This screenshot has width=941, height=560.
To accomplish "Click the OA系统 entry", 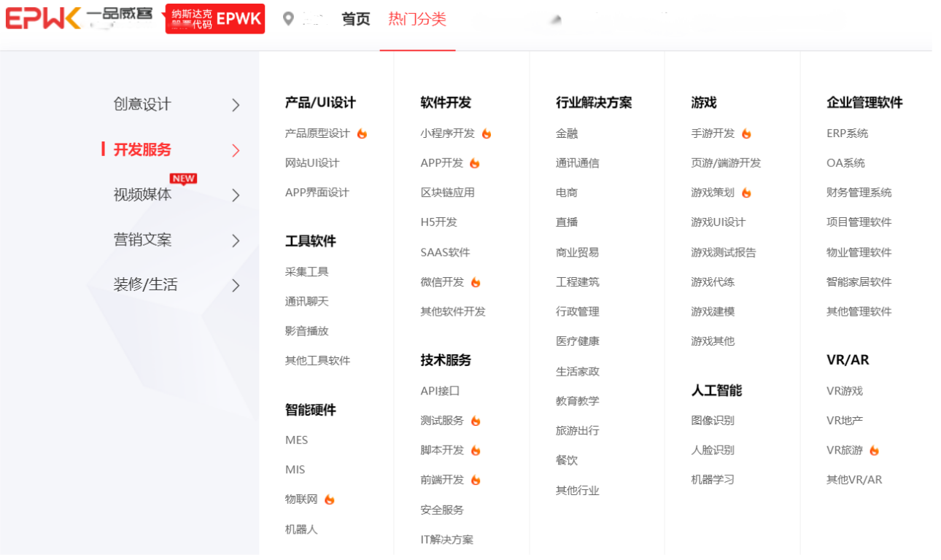I will coord(846,163).
